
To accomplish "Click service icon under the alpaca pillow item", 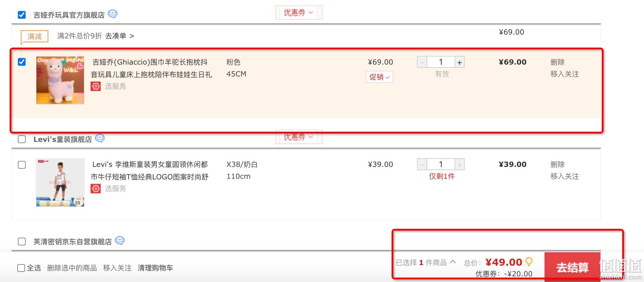I will [x=96, y=86].
